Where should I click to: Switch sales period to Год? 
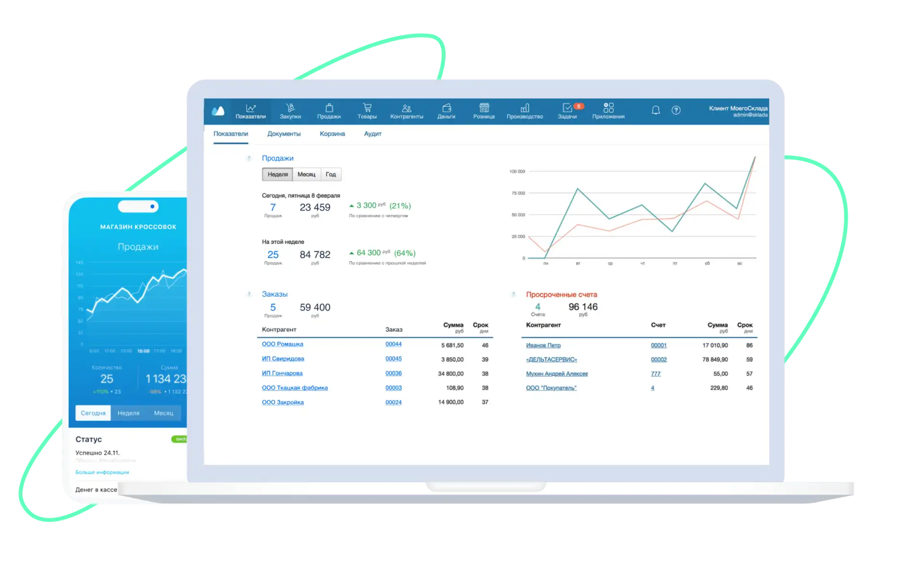click(331, 174)
